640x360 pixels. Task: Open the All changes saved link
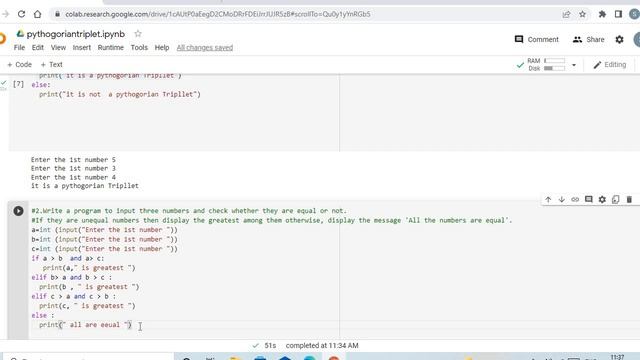pos(205,48)
